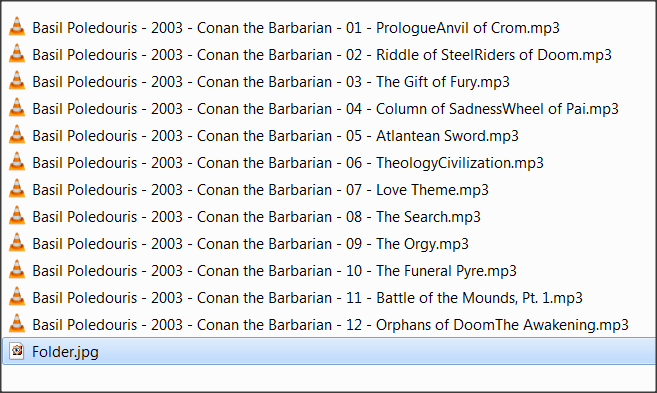Image resolution: width=657 pixels, height=393 pixels.
Task: Click the VLC icon for Battle of the Mounds
Action: click(x=17, y=297)
